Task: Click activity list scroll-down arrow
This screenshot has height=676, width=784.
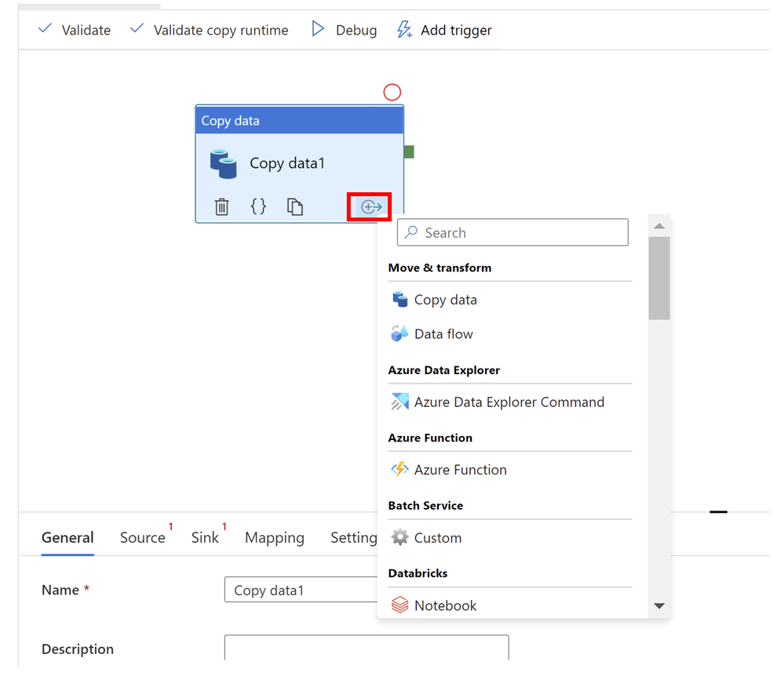Action: click(x=659, y=605)
